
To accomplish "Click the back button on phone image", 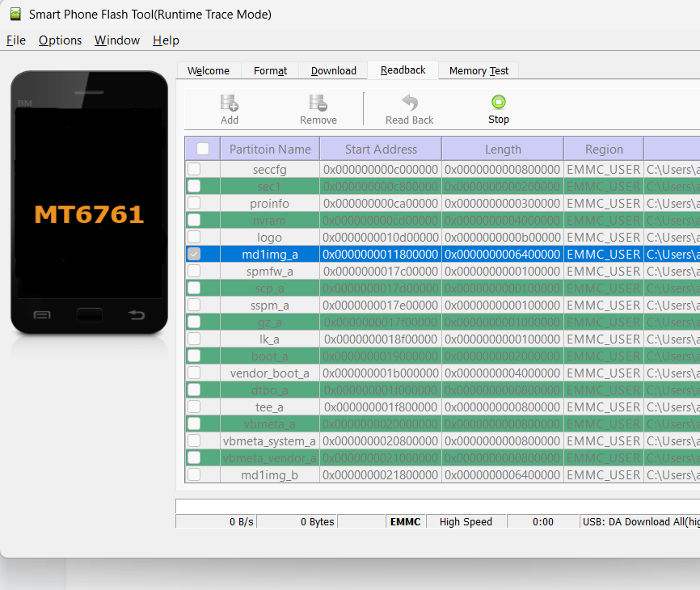I will click(x=137, y=314).
